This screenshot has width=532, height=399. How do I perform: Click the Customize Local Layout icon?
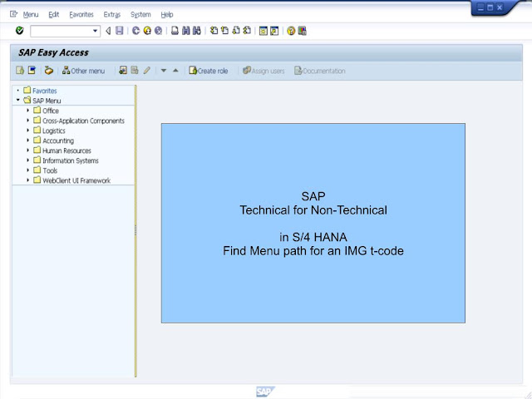pos(303,31)
